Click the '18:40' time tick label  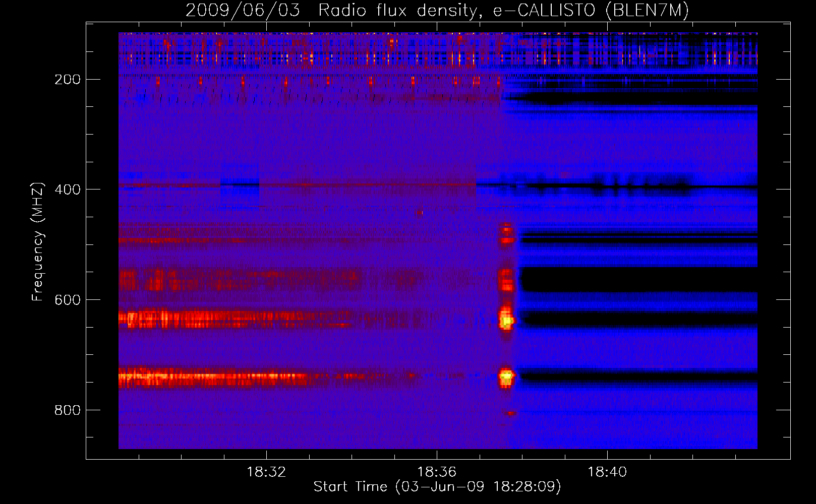(607, 472)
